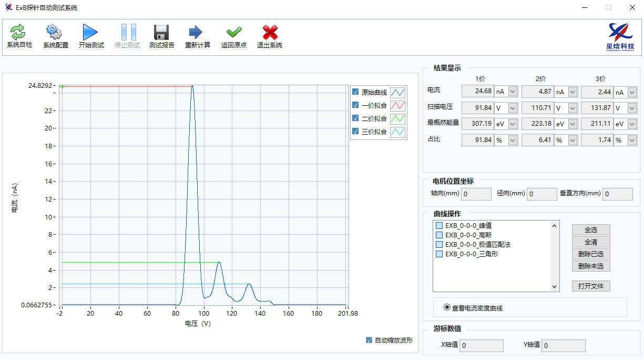
Task: Click the 轴向(mm) motor position field
Action: (x=476, y=194)
